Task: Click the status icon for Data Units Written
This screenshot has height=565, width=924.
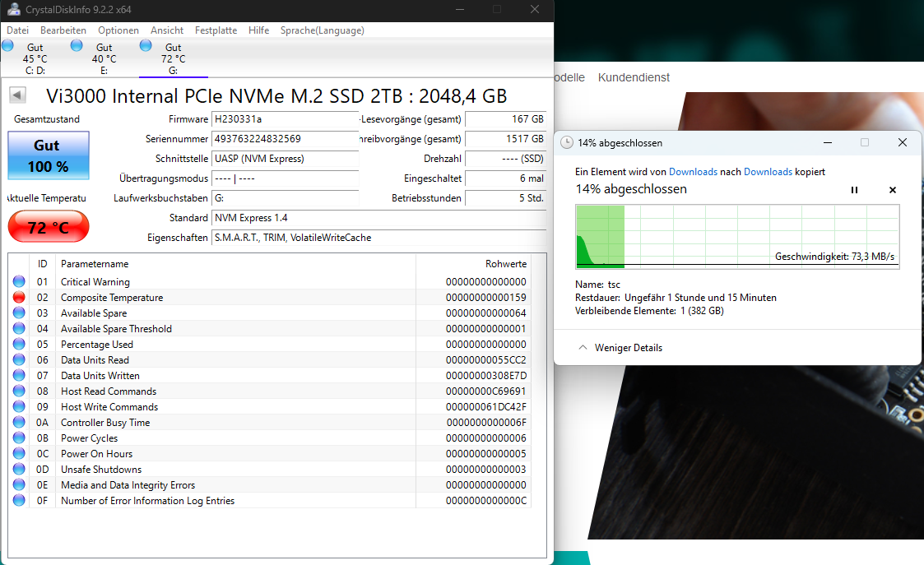Action: point(19,375)
